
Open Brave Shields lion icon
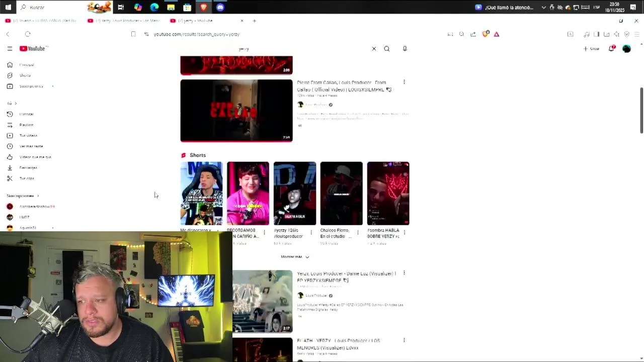coord(485,34)
